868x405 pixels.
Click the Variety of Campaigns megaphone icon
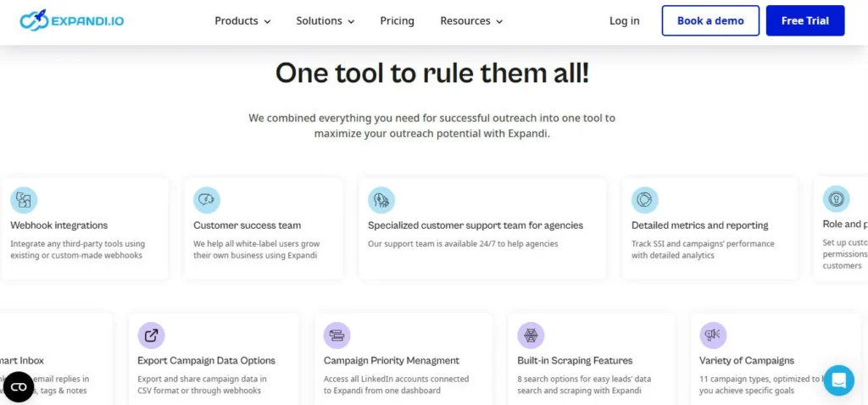tap(713, 336)
